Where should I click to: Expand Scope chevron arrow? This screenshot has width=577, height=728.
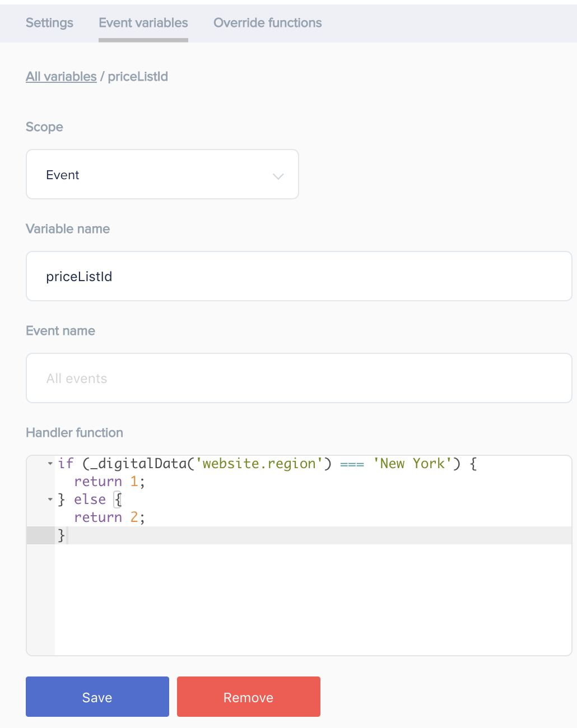click(x=278, y=176)
